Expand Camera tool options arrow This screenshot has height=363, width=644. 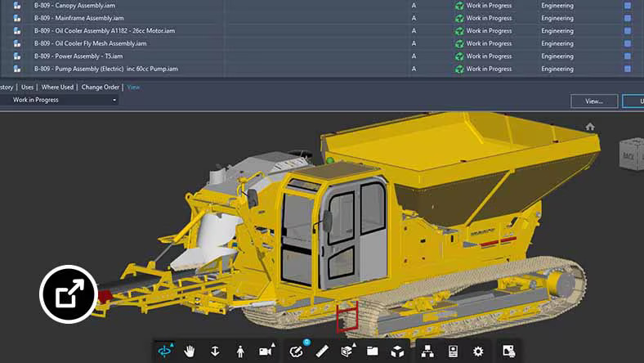click(273, 344)
